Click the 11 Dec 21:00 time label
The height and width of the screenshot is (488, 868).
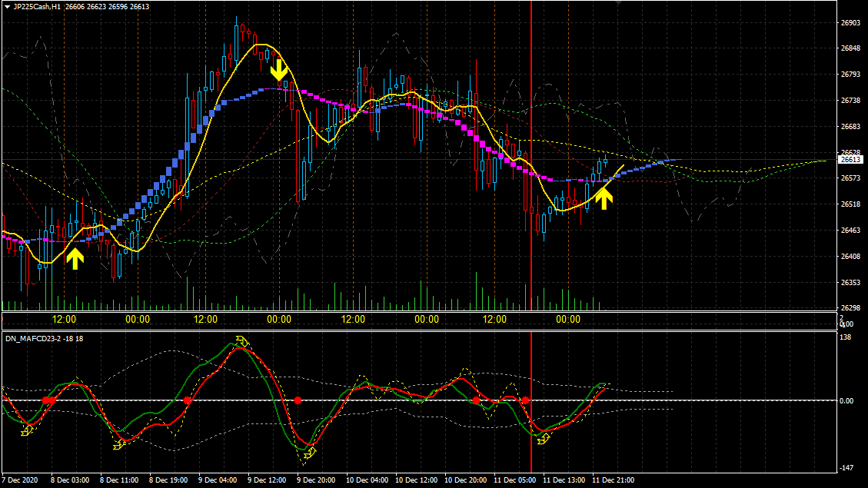click(614, 480)
